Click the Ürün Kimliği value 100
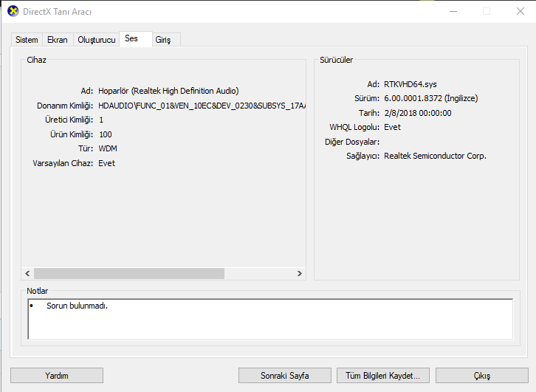 click(106, 134)
